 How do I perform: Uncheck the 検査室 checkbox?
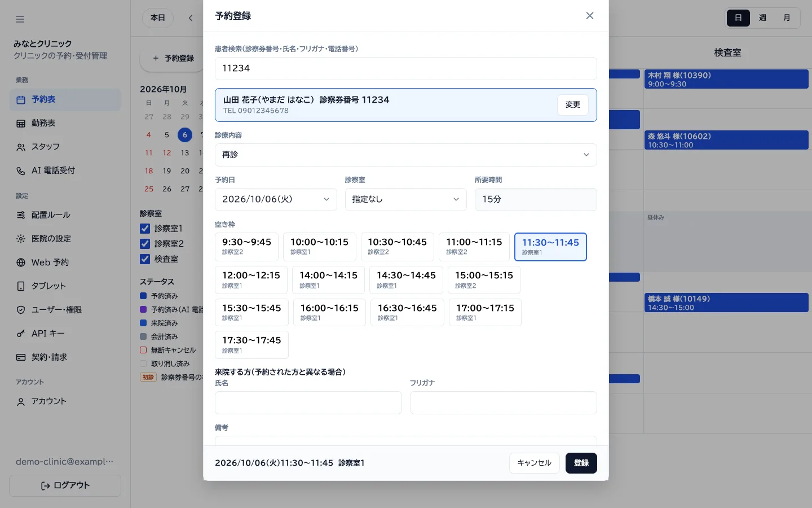point(145,259)
